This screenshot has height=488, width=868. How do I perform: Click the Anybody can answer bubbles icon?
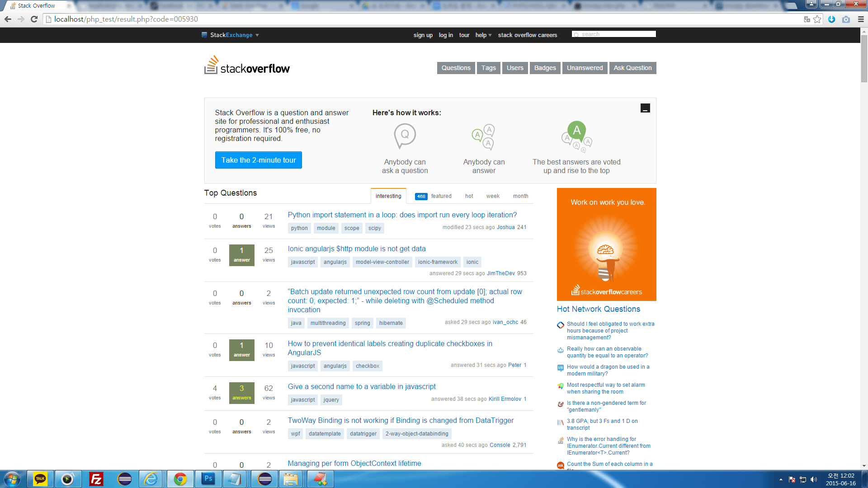tap(484, 137)
